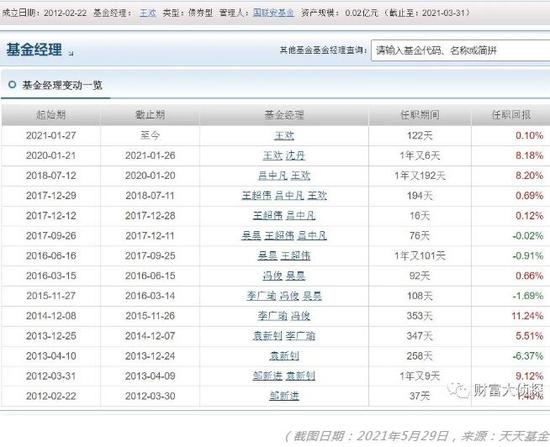Screen dimensions: 550x447
Task: Select the 2016-06-16 start date cell
Action: [x=51, y=256]
